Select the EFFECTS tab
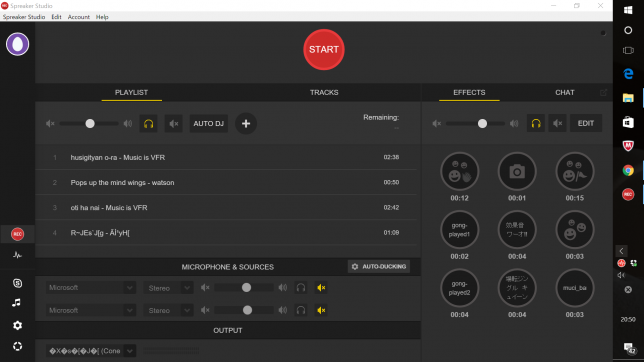The height and width of the screenshot is (362, 644). [x=469, y=92]
